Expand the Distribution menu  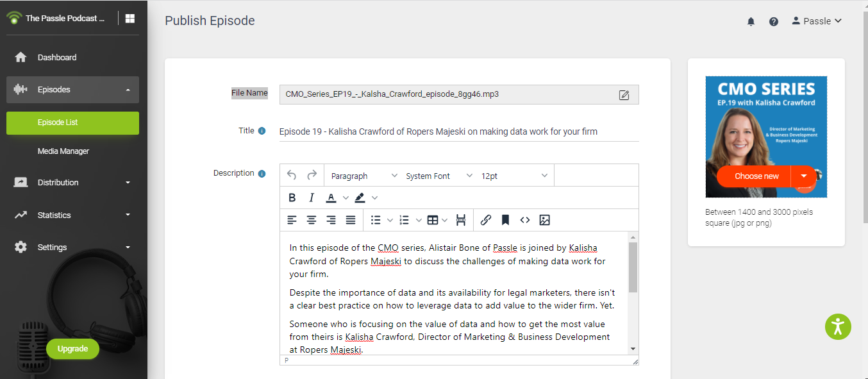(73, 183)
